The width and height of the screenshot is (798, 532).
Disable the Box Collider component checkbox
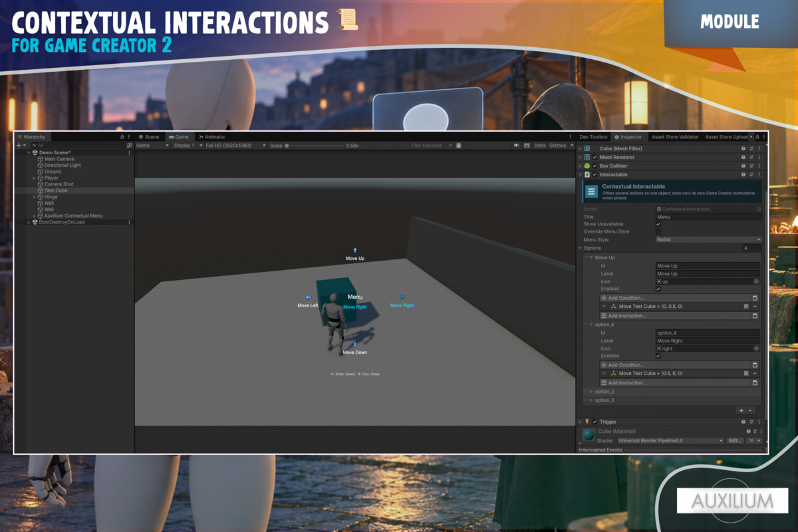pos(595,166)
